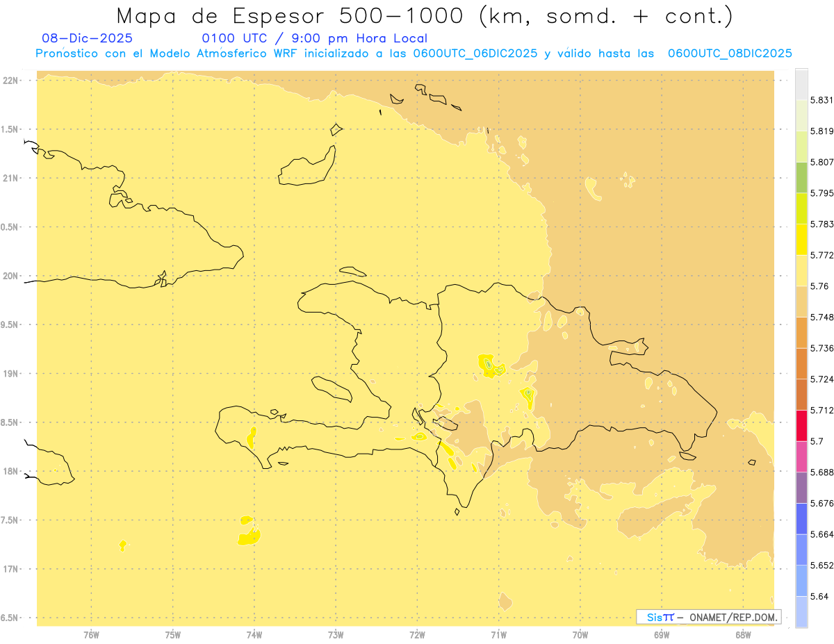This screenshot has width=834, height=644.
Task: Click the green colorbar band above 5.795
Action: [801, 177]
